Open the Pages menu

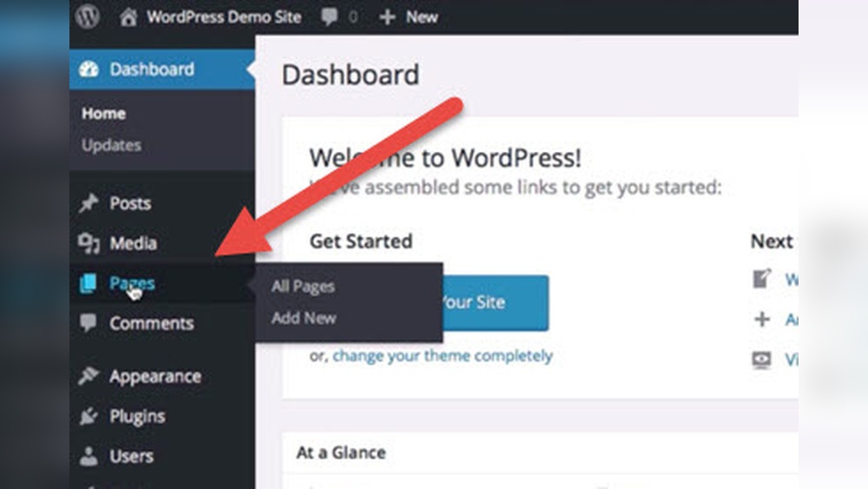(x=132, y=283)
